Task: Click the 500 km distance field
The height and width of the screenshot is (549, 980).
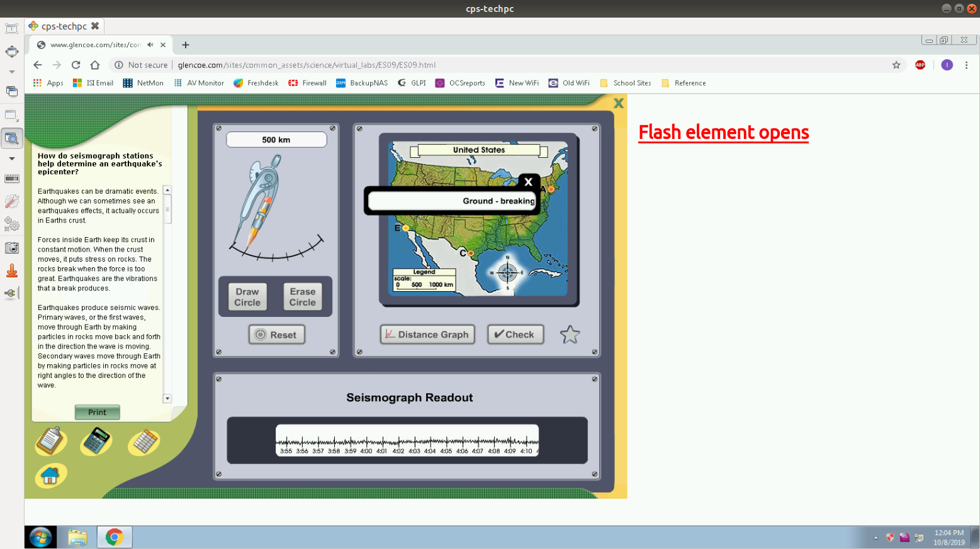Action: [x=276, y=140]
